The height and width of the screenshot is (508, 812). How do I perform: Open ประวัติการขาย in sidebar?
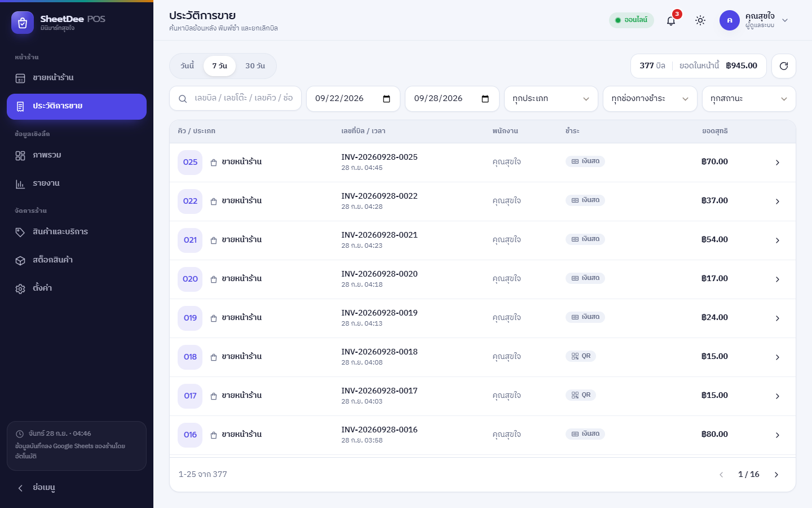[x=77, y=107]
